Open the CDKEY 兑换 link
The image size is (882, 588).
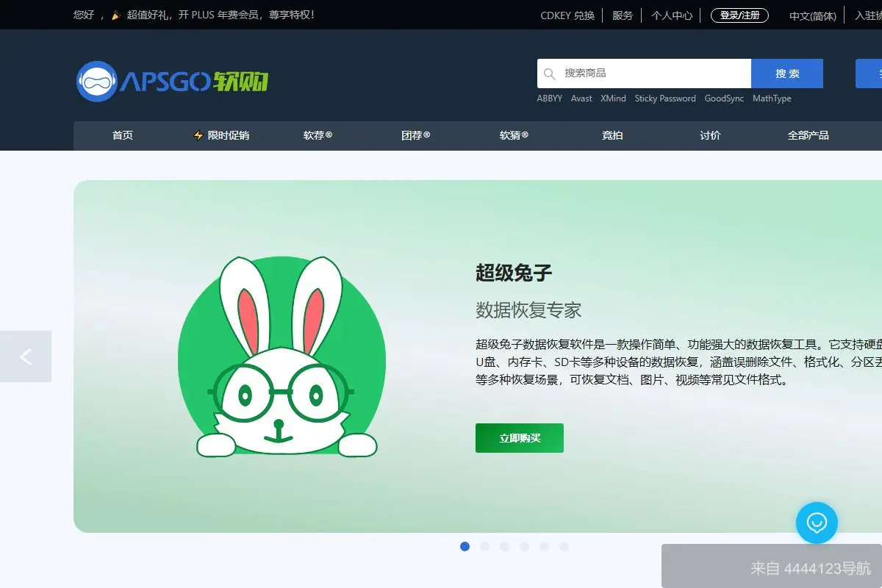(x=567, y=15)
